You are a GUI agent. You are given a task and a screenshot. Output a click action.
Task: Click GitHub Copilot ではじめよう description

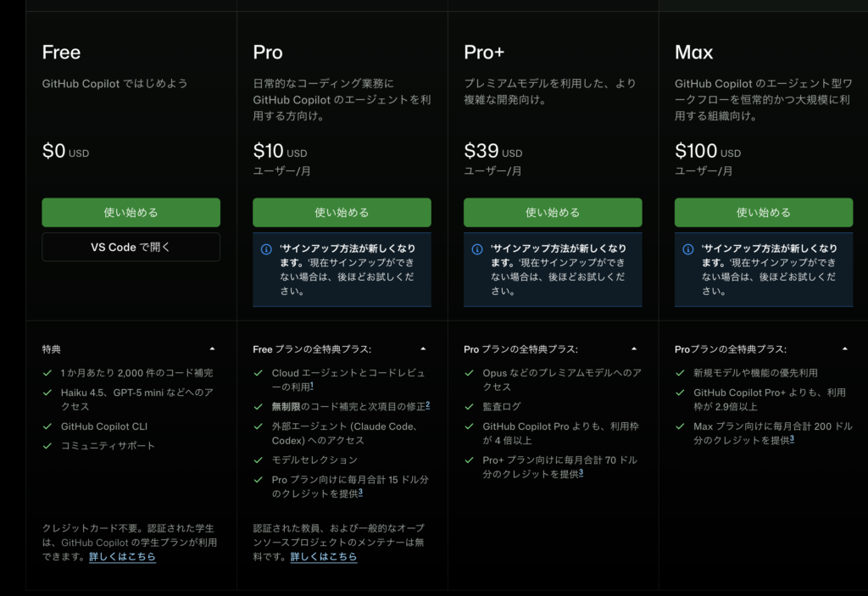[x=115, y=84]
